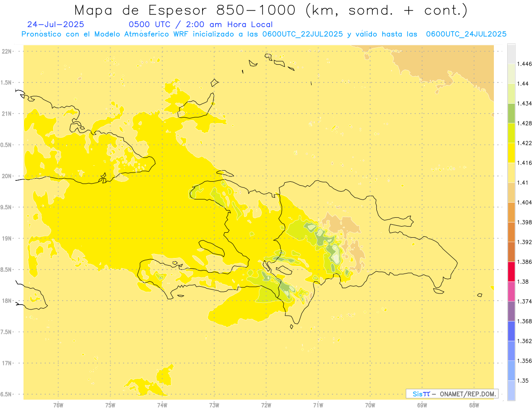
Task: Click the purple legend swatch between 1.368 and 1.374
Action: [511, 311]
